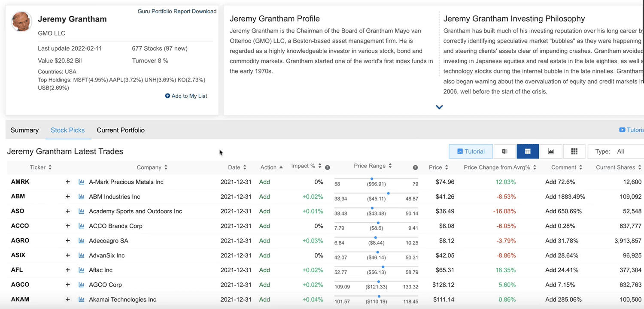The width and height of the screenshot is (644, 309).
Task: Open chart icon for ABM Industries Inc
Action: (x=82, y=197)
